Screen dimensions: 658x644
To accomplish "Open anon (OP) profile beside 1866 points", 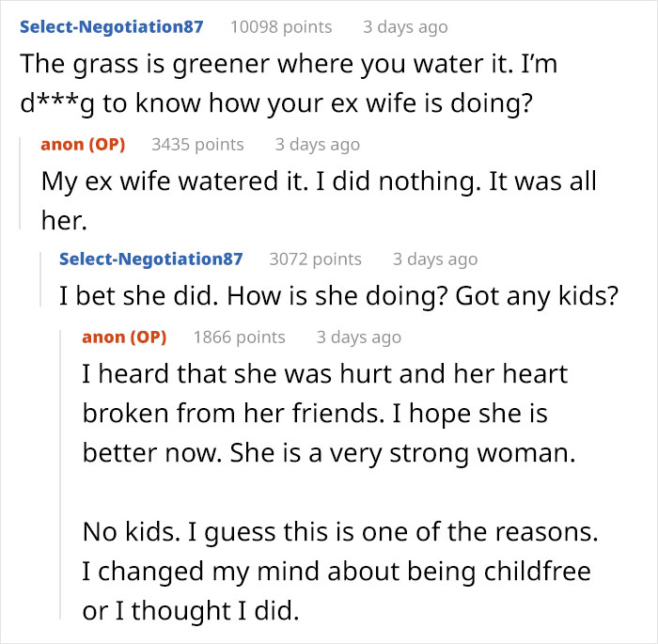I will point(124,337).
